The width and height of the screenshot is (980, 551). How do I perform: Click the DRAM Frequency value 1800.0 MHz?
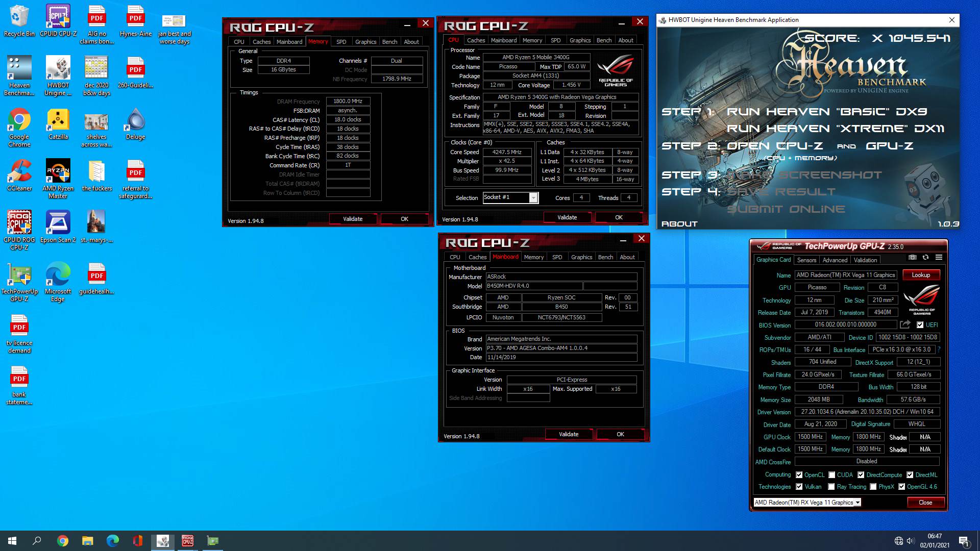pos(348,102)
